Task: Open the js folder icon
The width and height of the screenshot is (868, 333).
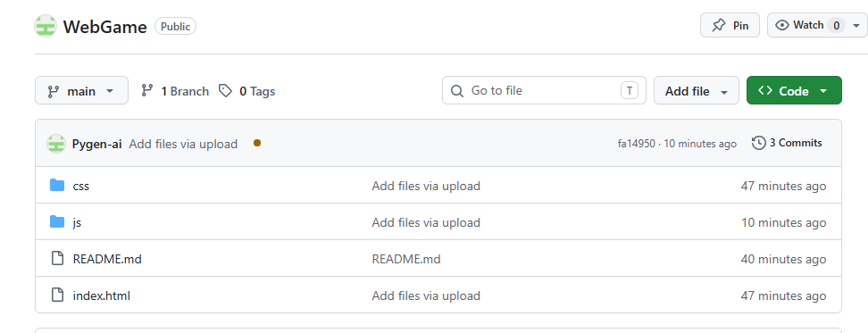Action: (57, 221)
